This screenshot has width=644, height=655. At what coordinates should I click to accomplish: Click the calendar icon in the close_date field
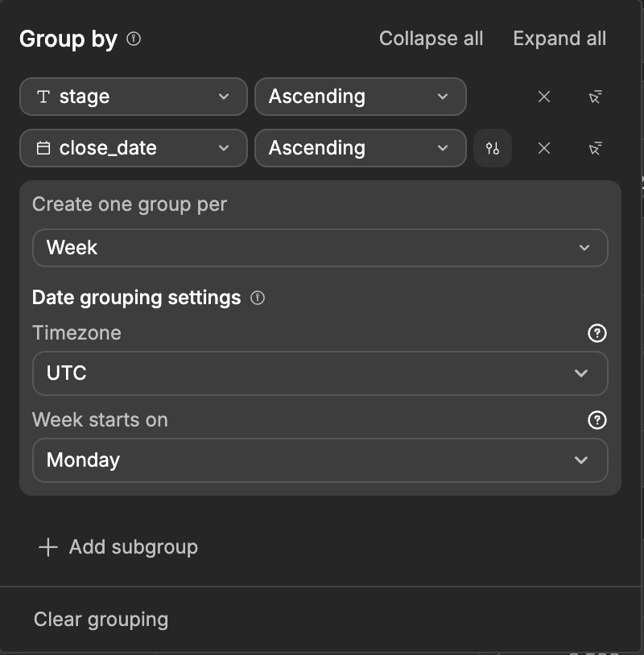(43, 148)
